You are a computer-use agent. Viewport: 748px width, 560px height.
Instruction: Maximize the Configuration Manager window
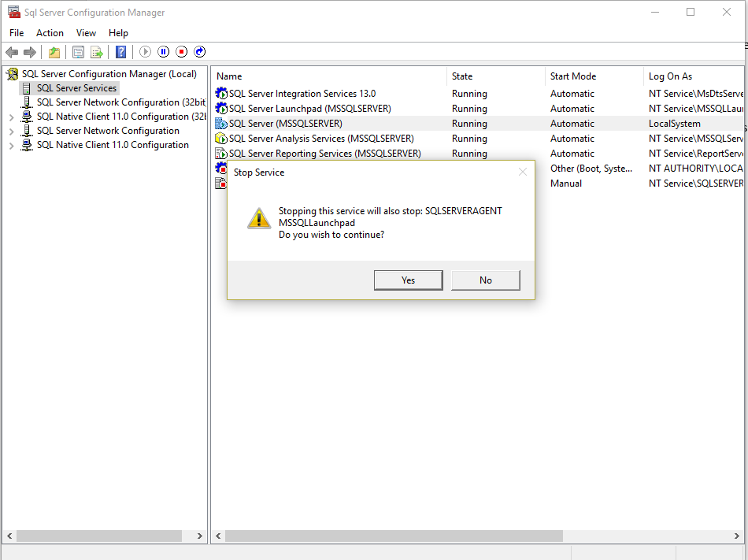tap(691, 12)
